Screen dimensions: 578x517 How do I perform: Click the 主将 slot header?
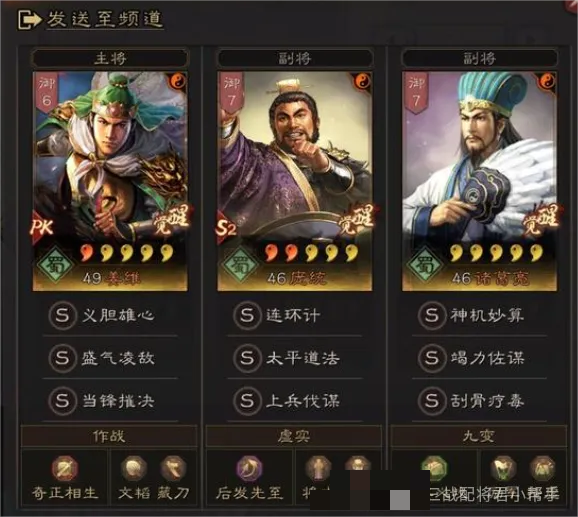(110, 58)
